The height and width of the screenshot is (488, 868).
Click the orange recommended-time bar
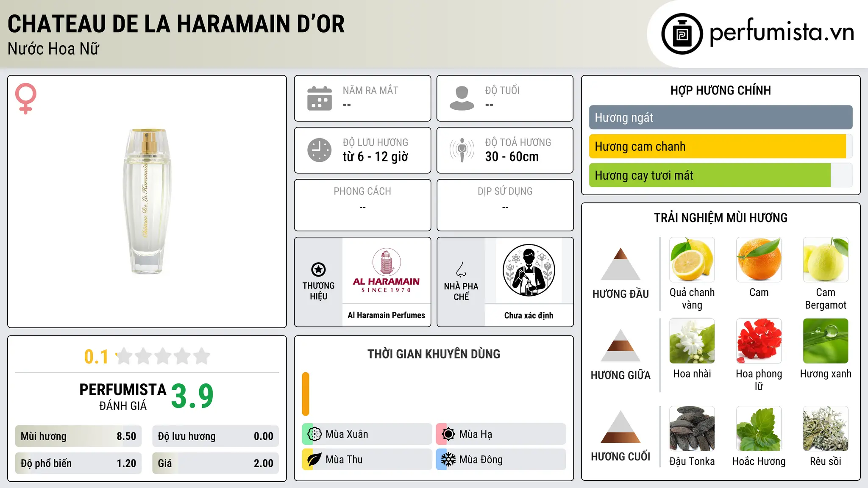click(x=306, y=394)
